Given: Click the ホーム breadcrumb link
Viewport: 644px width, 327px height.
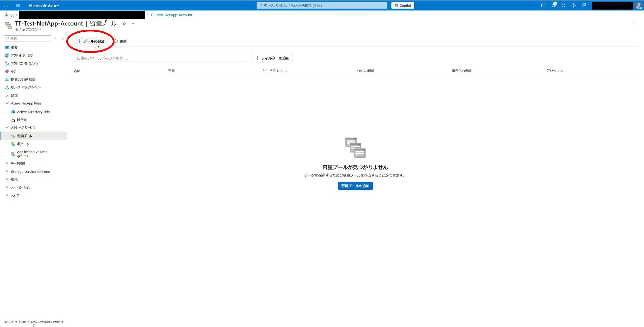Looking at the screenshot, I should point(9,15).
